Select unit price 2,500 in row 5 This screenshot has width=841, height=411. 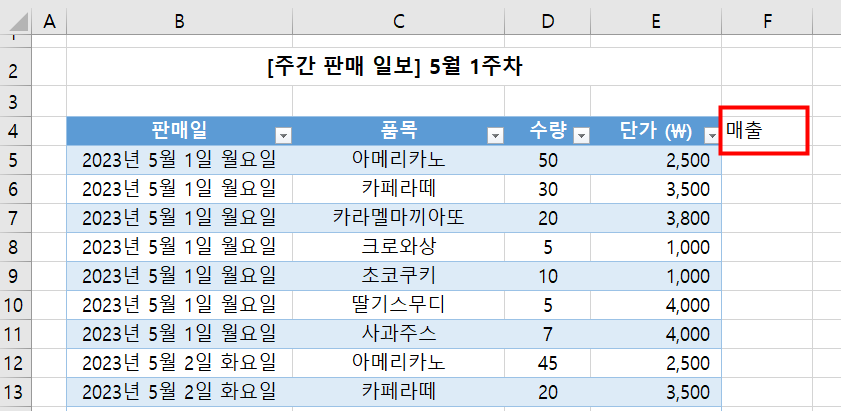656,160
